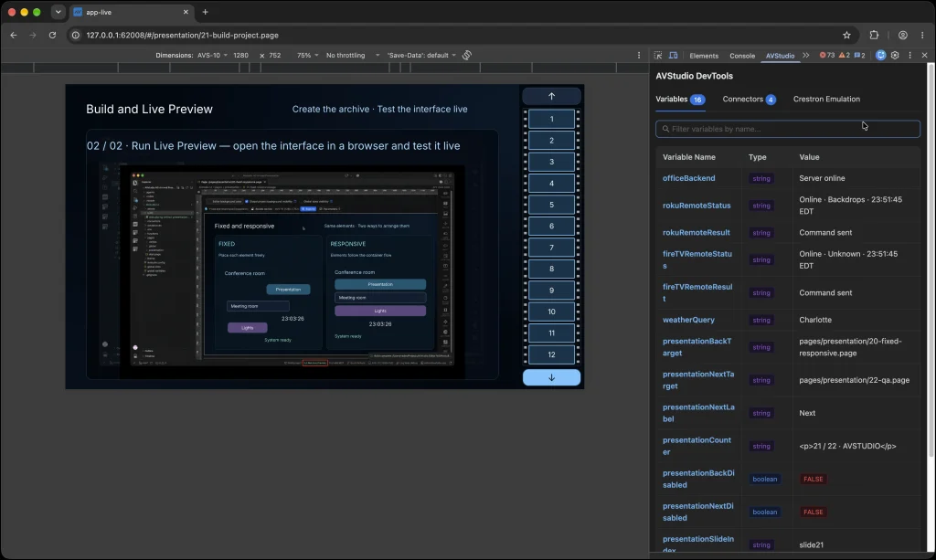
Task: Show more DevTools tabs chevron
Action: tap(806, 56)
